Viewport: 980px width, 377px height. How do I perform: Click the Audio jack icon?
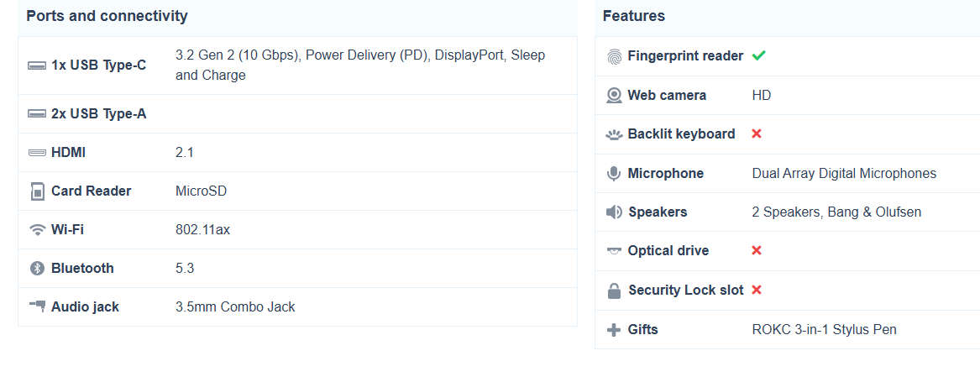click(37, 306)
